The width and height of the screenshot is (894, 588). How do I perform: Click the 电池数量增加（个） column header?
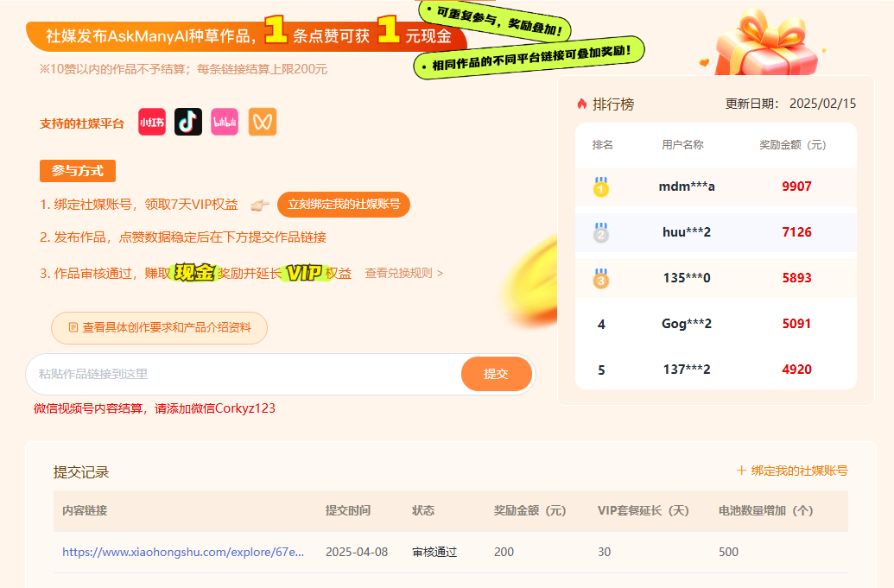coord(765,510)
